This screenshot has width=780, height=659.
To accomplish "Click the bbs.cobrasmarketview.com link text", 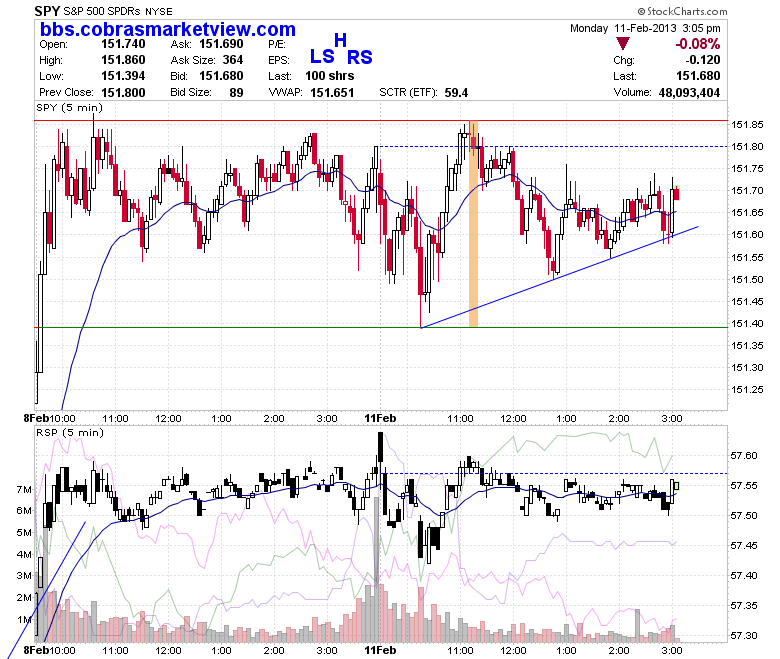I will (x=168, y=29).
